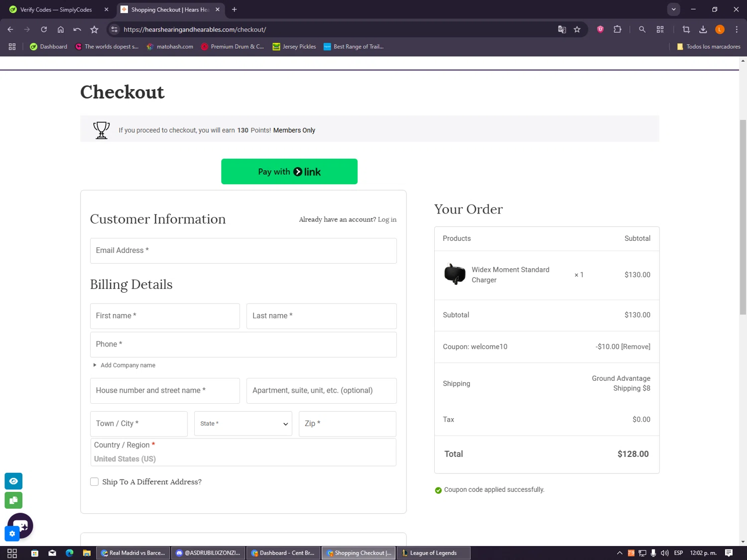Open the matohash.com bookmark

point(170,46)
